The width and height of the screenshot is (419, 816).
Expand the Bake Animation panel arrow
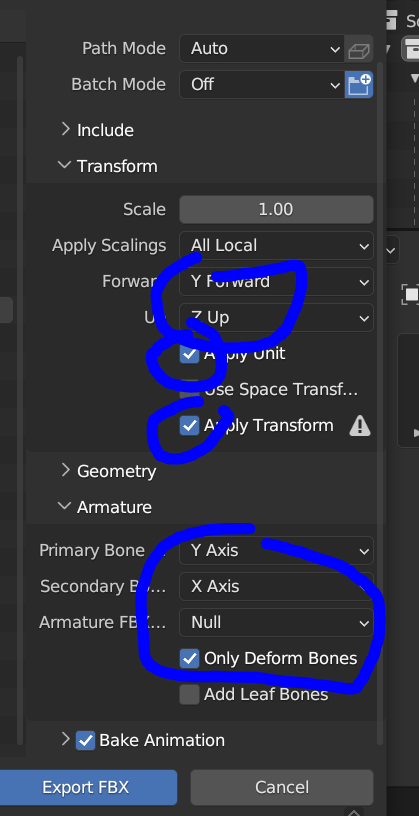65,739
